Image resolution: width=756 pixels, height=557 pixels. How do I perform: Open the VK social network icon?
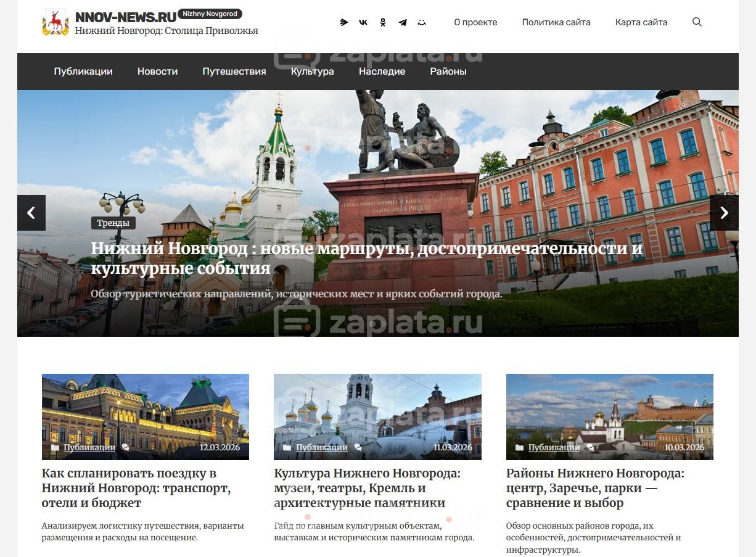363,22
